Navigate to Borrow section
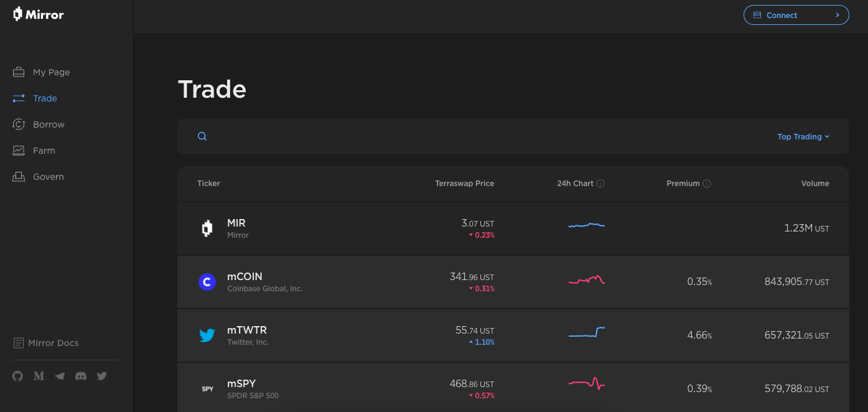 [49, 124]
